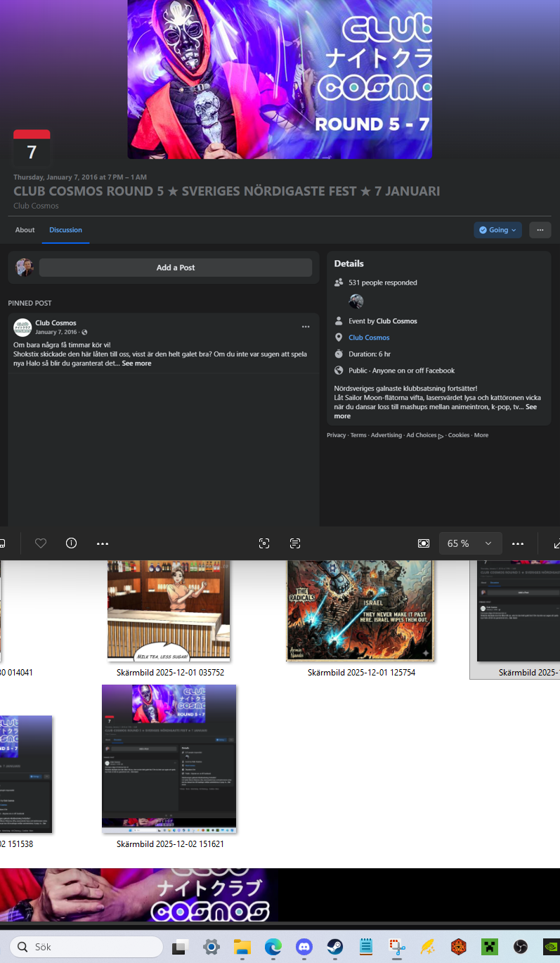
Task: Switch to the About tab
Action: [x=25, y=230]
